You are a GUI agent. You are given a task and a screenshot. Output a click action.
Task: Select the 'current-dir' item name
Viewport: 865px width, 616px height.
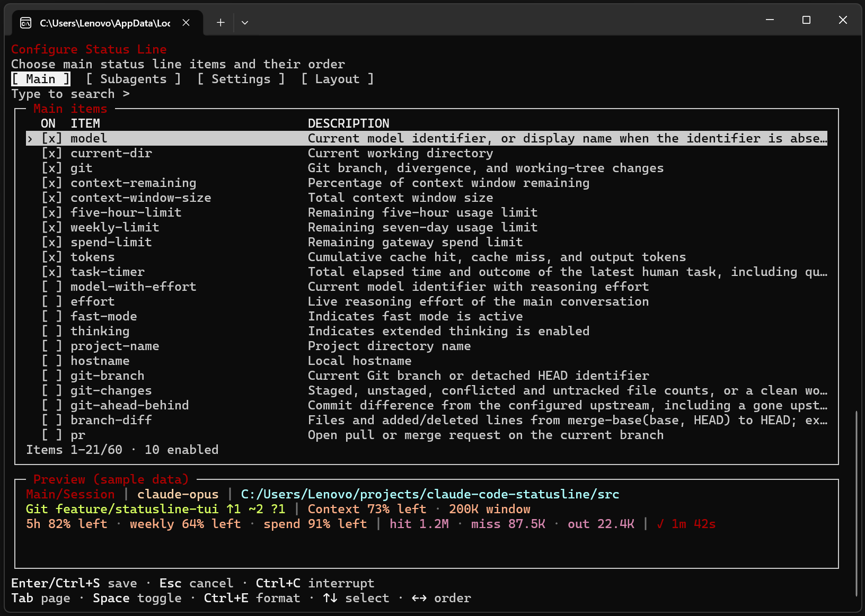click(111, 153)
